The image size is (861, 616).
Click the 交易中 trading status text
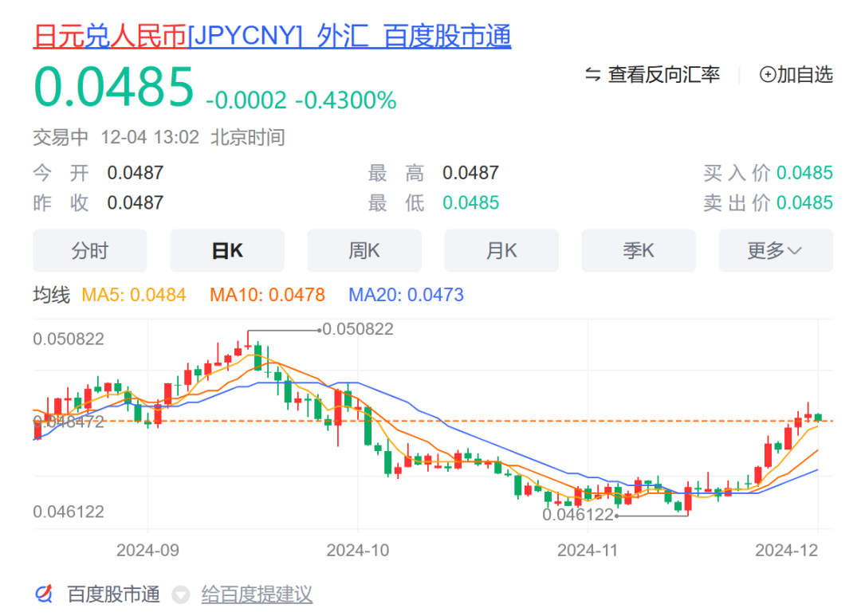click(x=61, y=137)
